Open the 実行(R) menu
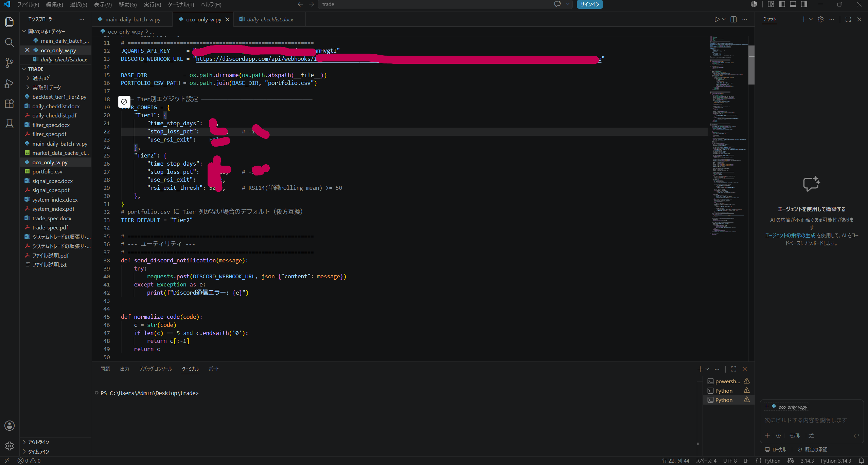 point(152,4)
